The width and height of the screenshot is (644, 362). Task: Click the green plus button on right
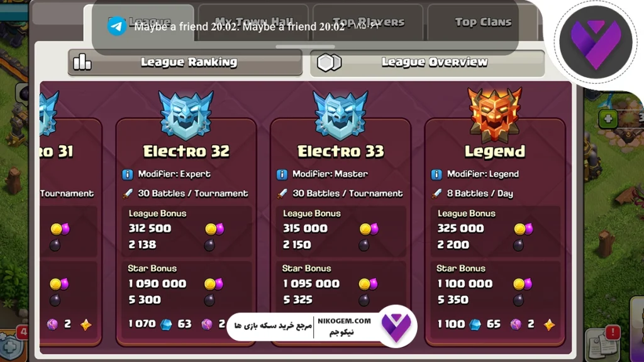point(608,119)
